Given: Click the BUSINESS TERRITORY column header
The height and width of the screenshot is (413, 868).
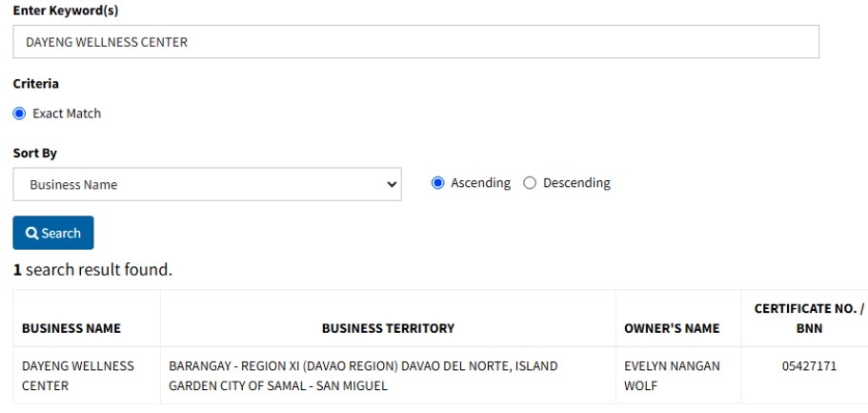Looking at the screenshot, I should pyautogui.click(x=388, y=329).
